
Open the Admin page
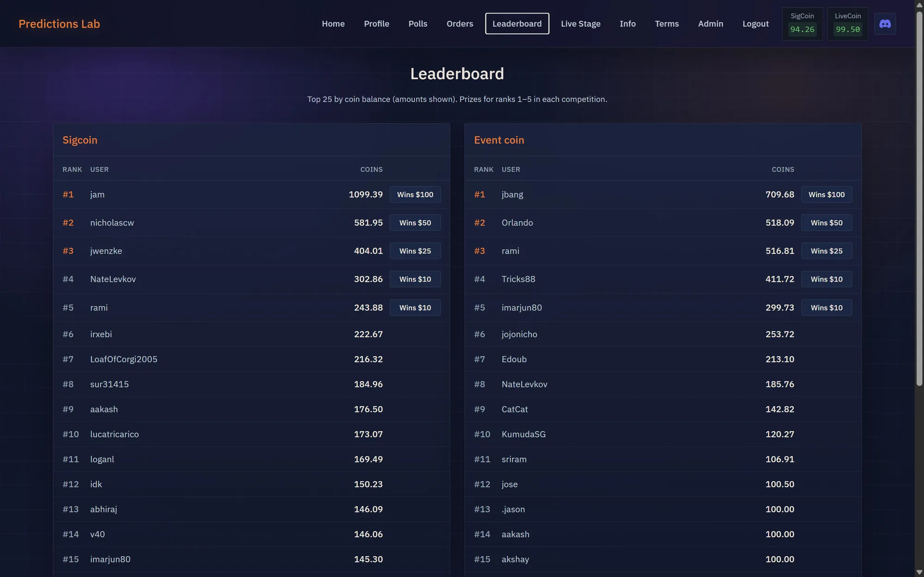[x=710, y=24]
